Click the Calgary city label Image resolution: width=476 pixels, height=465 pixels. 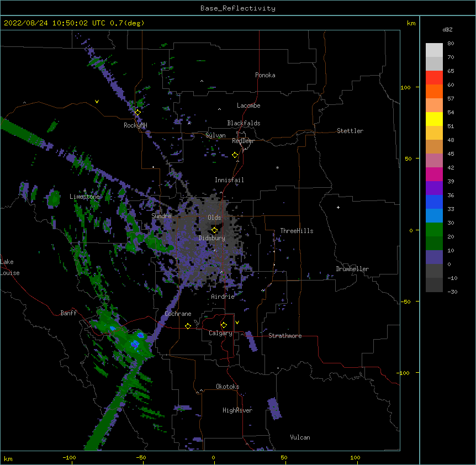tap(220, 333)
